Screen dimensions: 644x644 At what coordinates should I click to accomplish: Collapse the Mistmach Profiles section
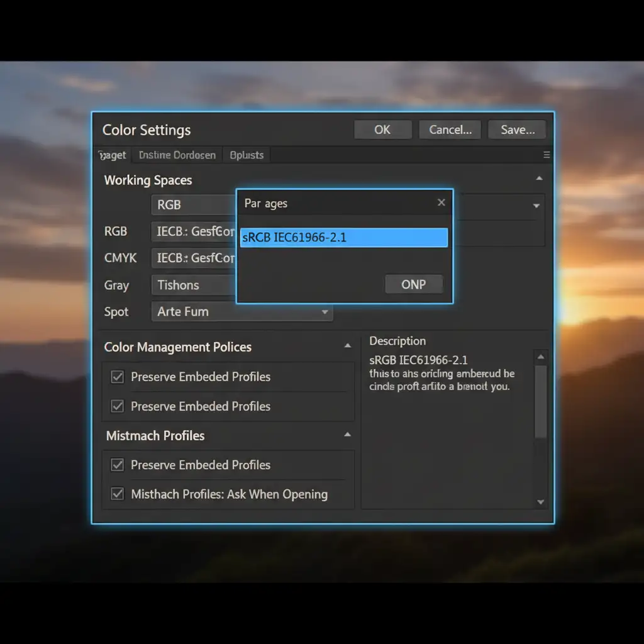(347, 435)
